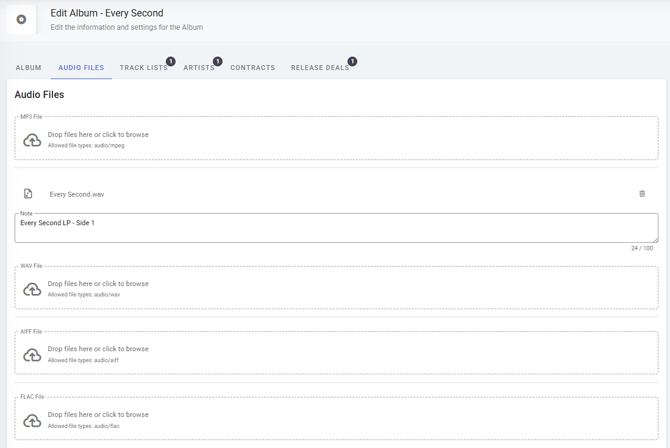The height and width of the screenshot is (448, 670).
Task: Select the Audio Files tab
Action: [81, 68]
